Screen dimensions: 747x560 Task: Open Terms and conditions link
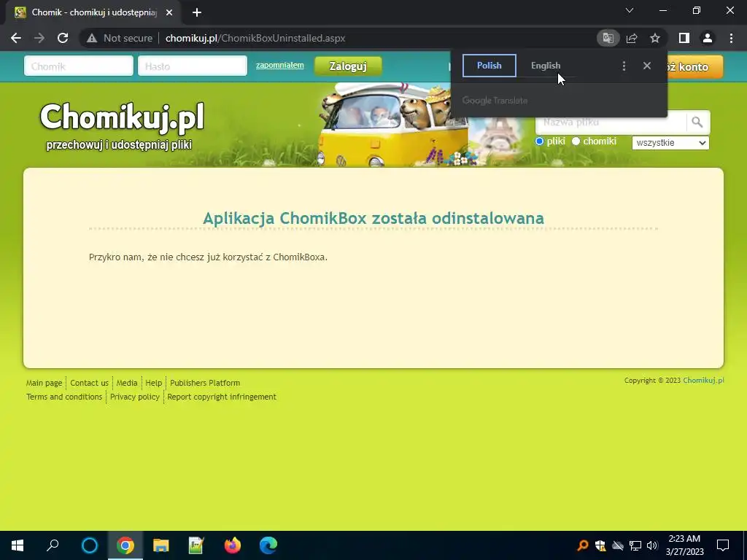tap(64, 397)
